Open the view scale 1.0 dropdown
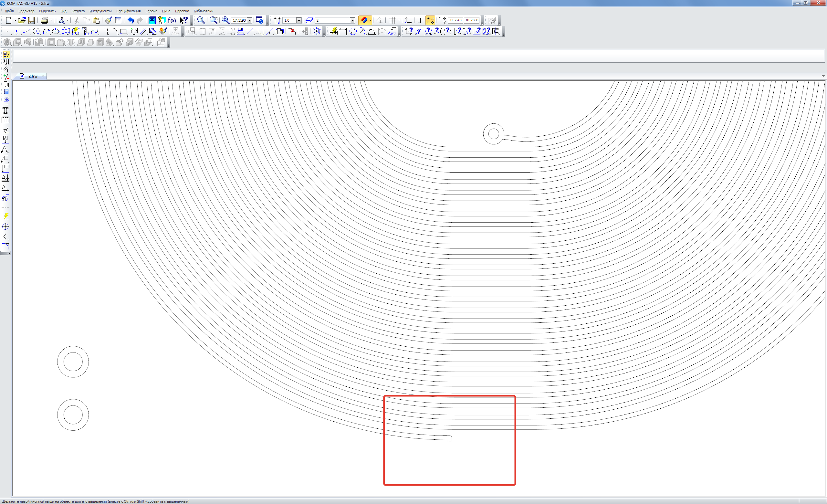This screenshot has height=504, width=827. coord(299,20)
